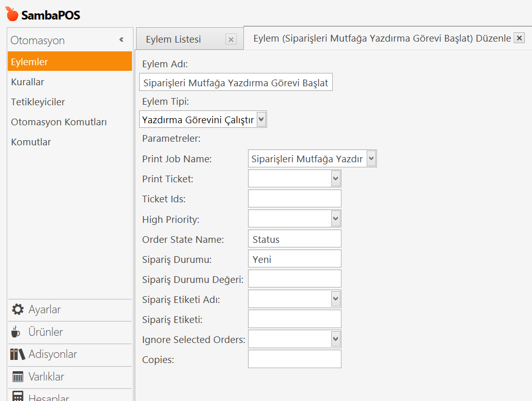Open Otomasyon Komutları in the sidebar
The image size is (532, 401).
[59, 122]
